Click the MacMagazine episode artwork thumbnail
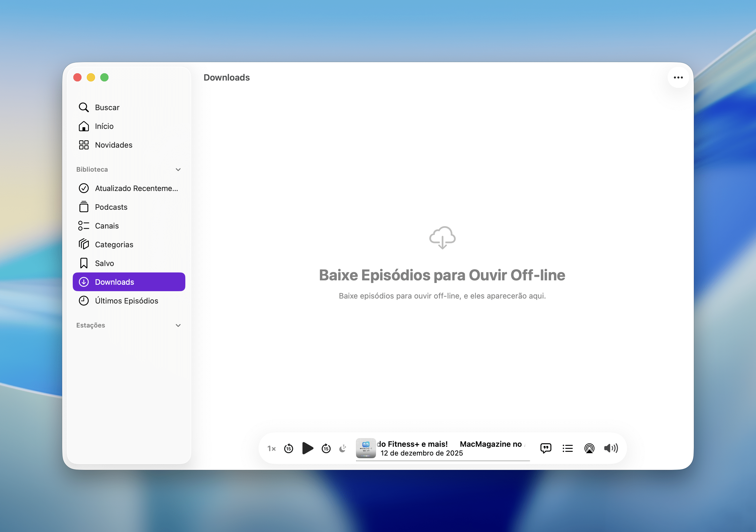Viewport: 756px width, 532px height. click(x=365, y=448)
